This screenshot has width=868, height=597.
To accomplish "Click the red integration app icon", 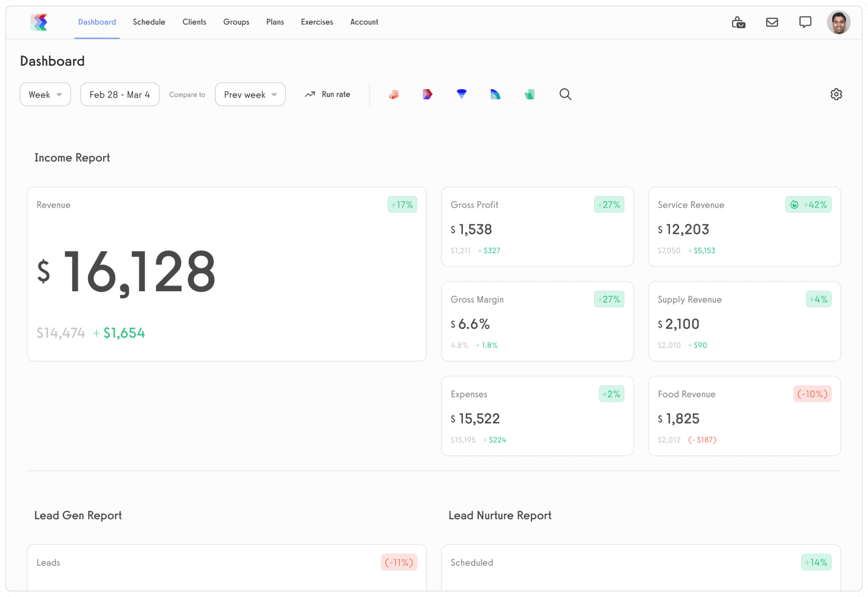I will pos(393,94).
